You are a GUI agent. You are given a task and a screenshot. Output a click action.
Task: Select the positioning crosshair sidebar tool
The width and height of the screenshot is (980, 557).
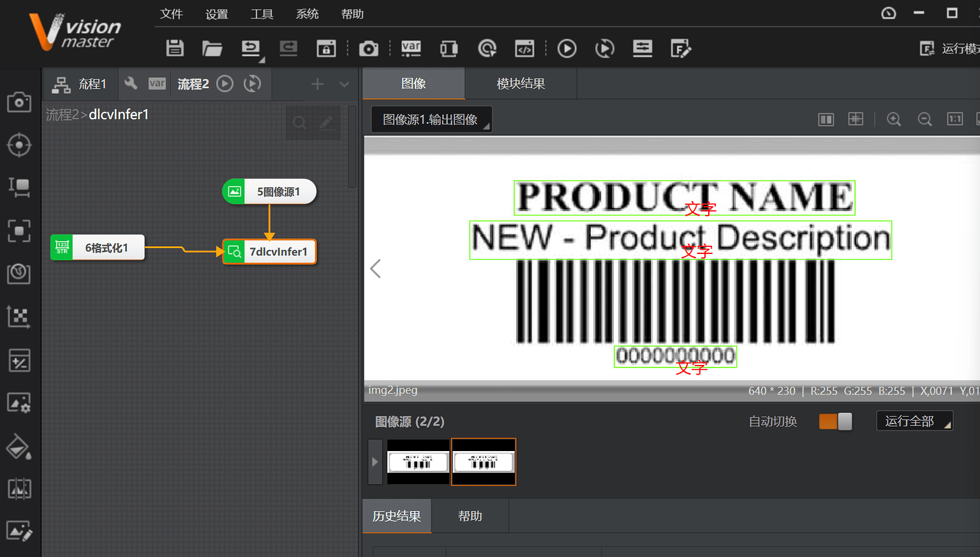pos(19,145)
